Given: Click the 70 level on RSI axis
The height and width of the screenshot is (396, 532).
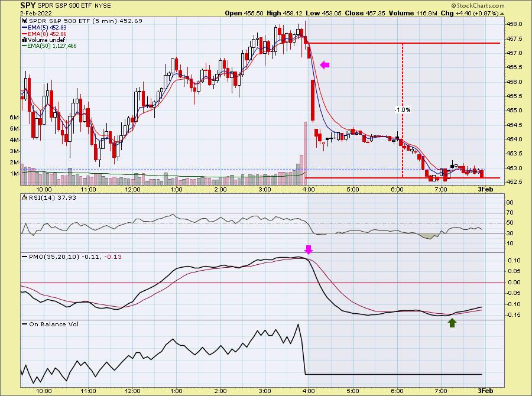Looking at the screenshot, I should pyautogui.click(x=510, y=213).
